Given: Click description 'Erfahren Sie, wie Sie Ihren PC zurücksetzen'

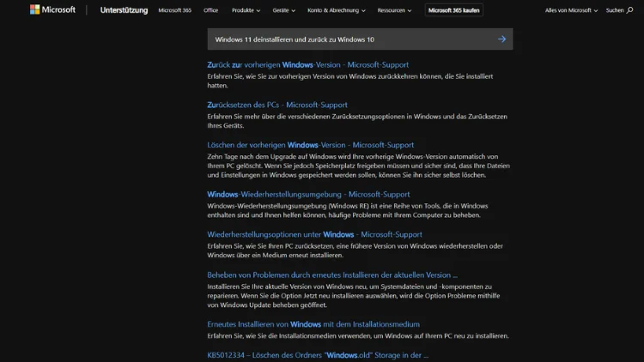Looking at the screenshot, I should [355, 250].
